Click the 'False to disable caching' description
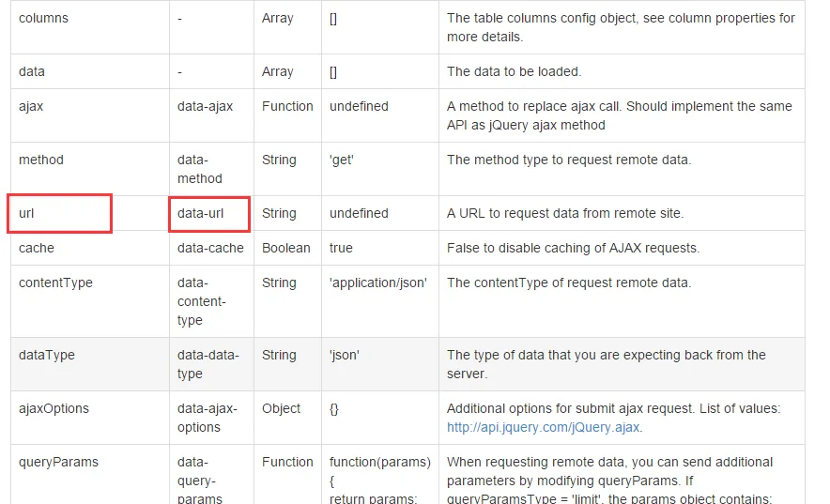 tap(573, 248)
